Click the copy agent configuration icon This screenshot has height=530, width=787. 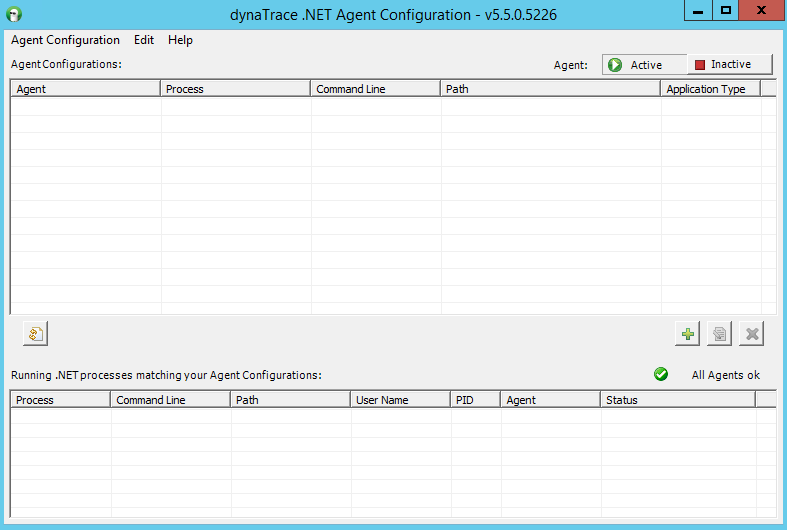(719, 334)
